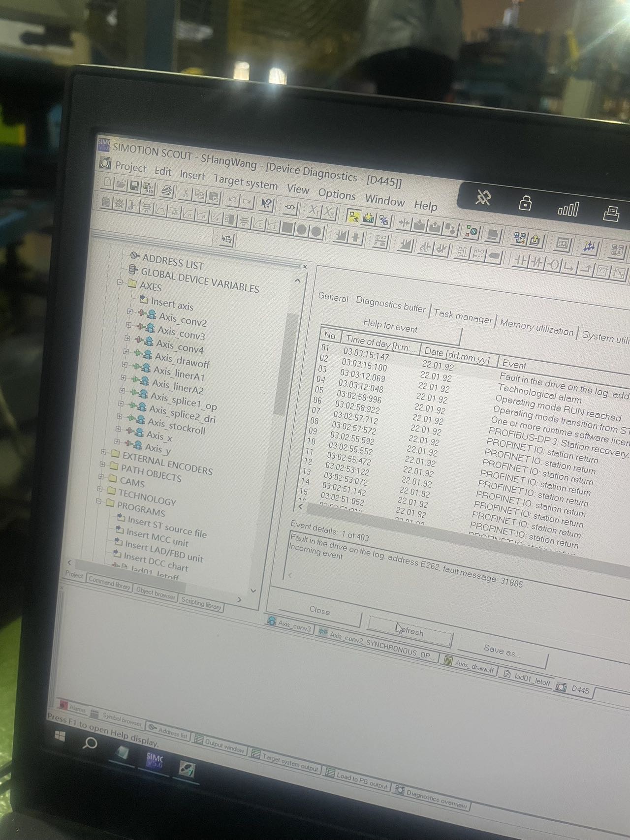630x840 pixels.
Task: Select the Insert axis tree item
Action: 172,303
